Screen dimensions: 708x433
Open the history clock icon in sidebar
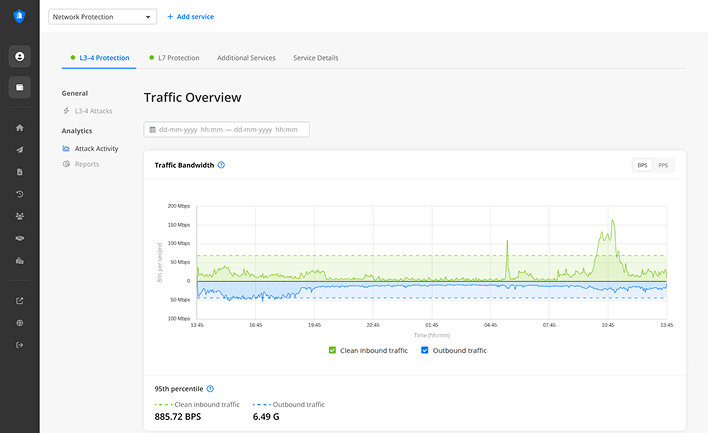point(20,194)
